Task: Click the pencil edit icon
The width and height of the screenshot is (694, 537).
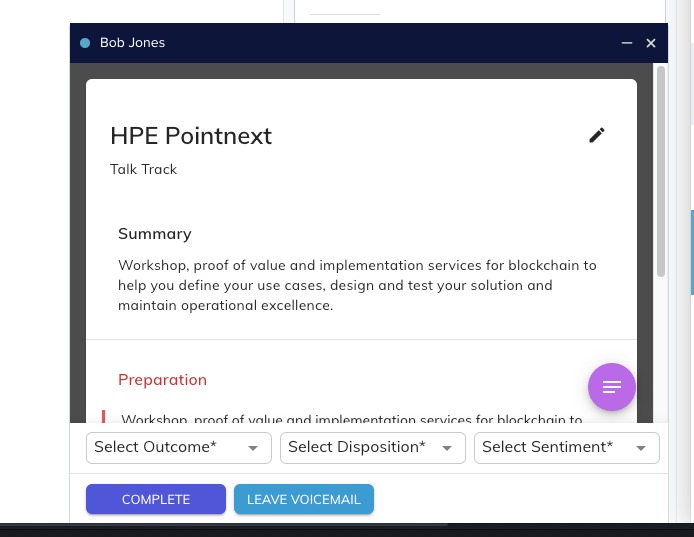Action: [597, 135]
